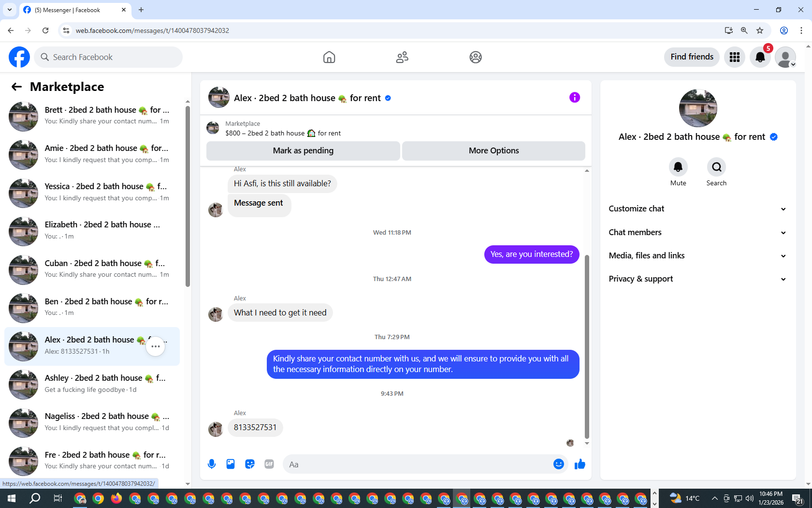Open the Windows notification center
The height and width of the screenshot is (508, 812).
click(x=797, y=498)
